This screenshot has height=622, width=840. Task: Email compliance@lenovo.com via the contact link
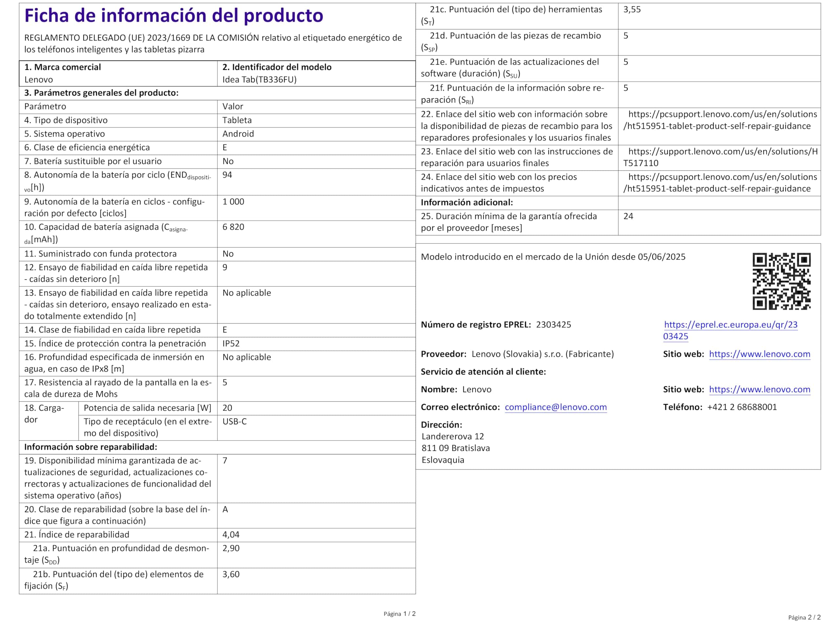click(556, 407)
